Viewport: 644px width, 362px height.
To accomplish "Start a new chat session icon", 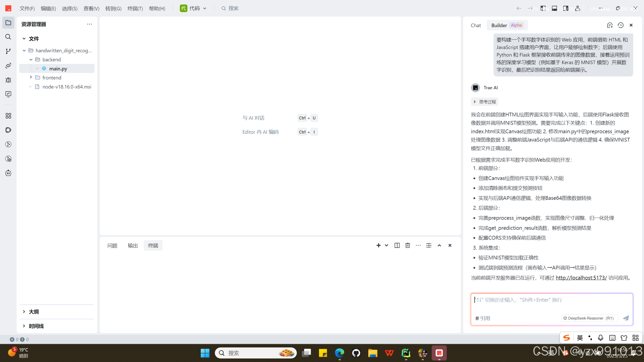I will [x=610, y=25].
